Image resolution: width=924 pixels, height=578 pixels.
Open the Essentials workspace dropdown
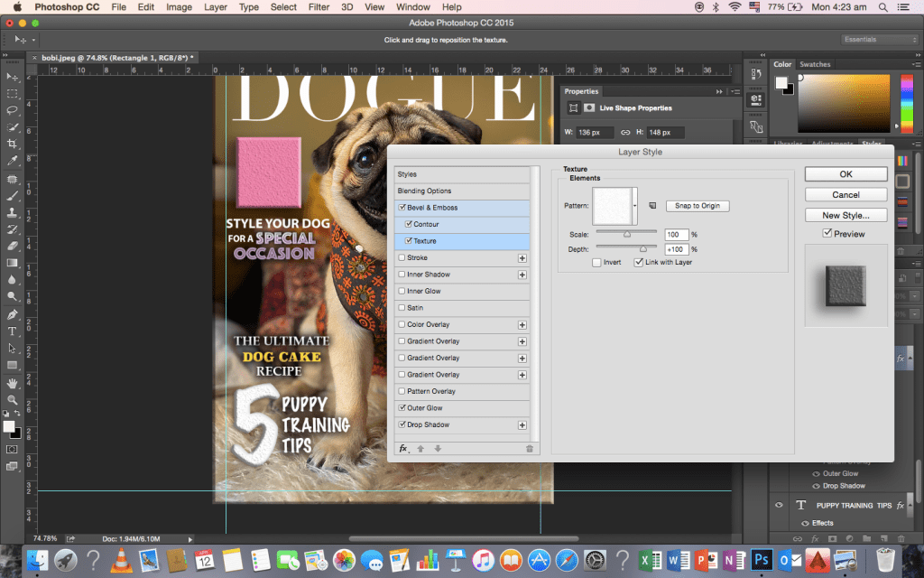coord(879,40)
